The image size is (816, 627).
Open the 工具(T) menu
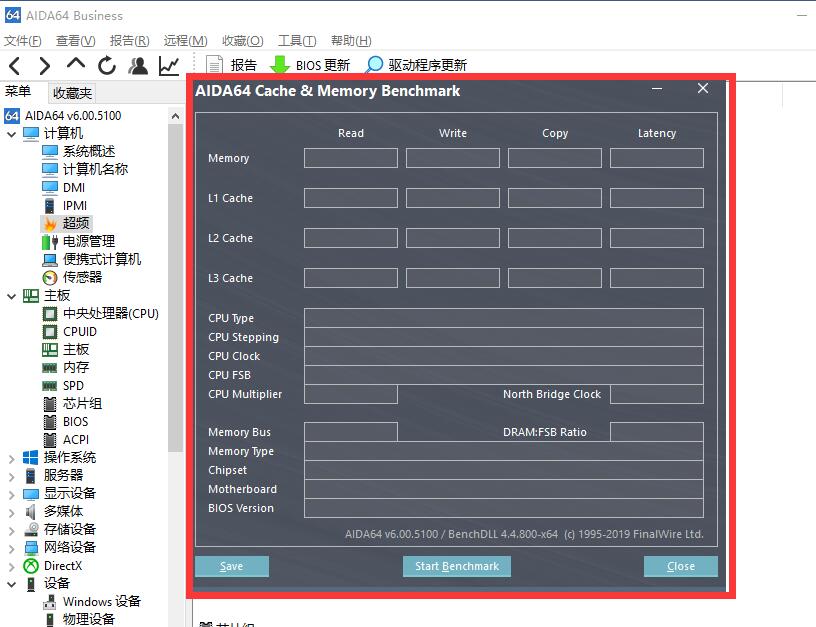pyautogui.click(x=297, y=41)
